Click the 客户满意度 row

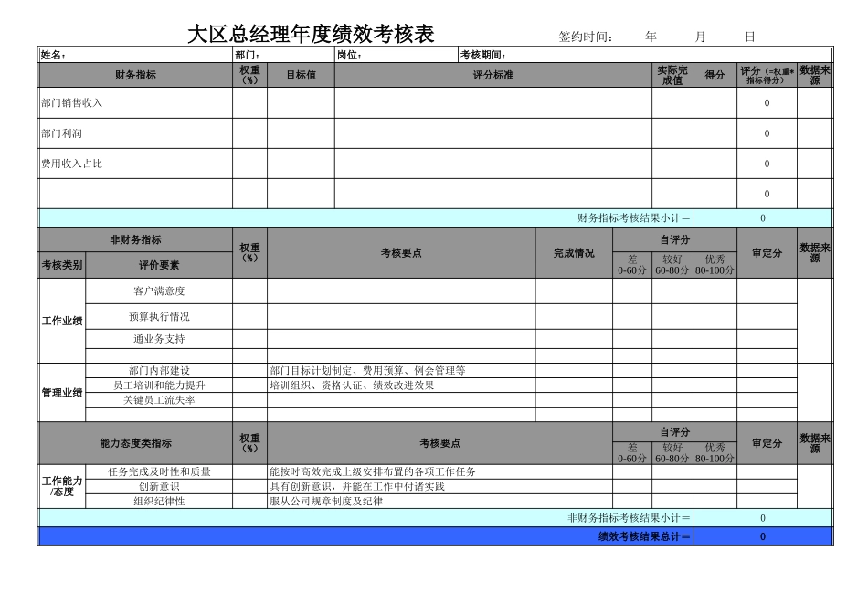pos(159,291)
